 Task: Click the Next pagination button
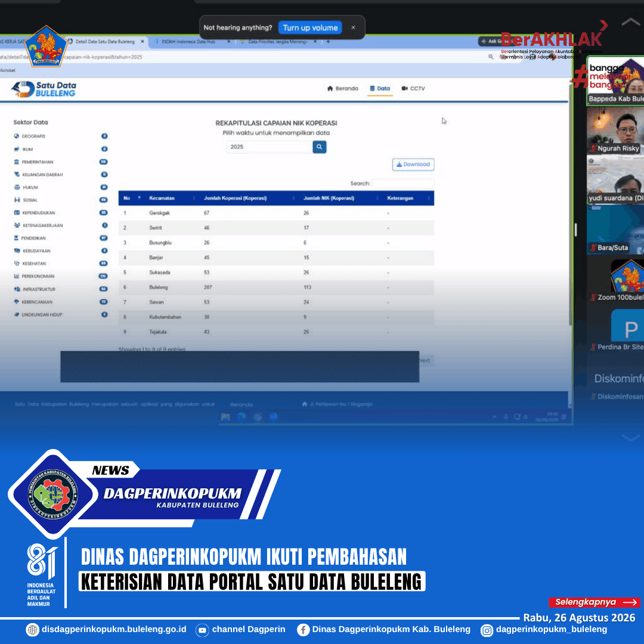[x=425, y=361]
